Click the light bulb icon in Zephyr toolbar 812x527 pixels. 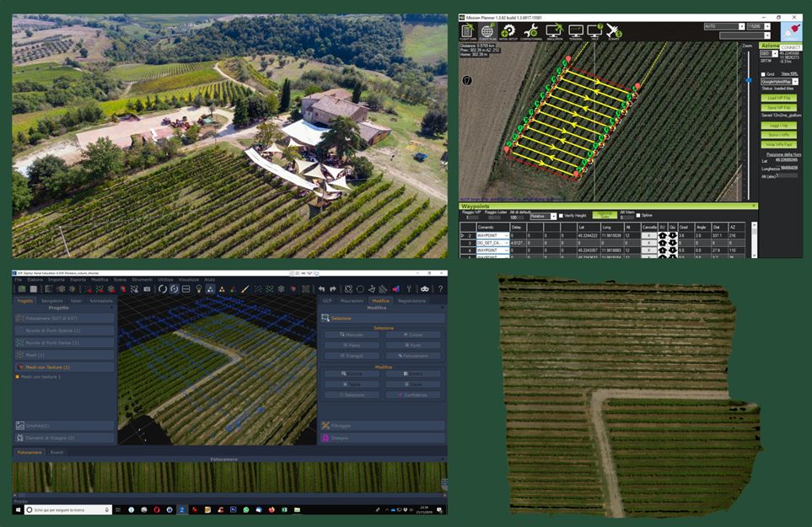(x=198, y=289)
